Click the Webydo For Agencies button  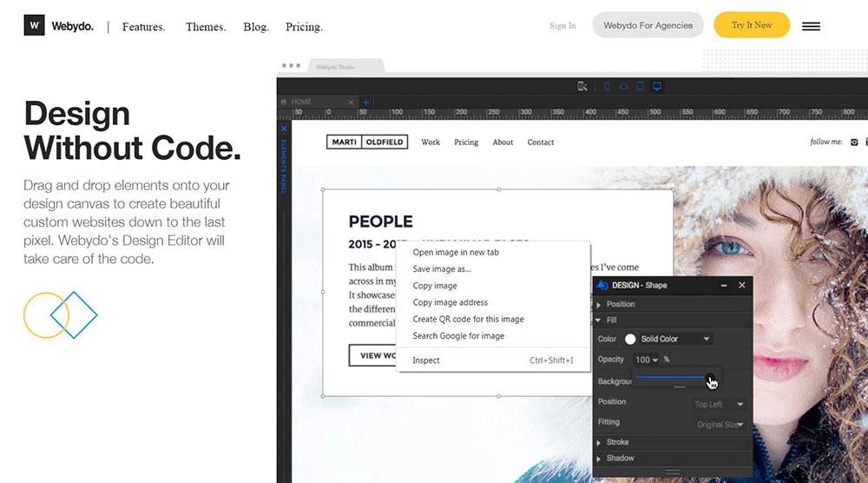coord(648,25)
